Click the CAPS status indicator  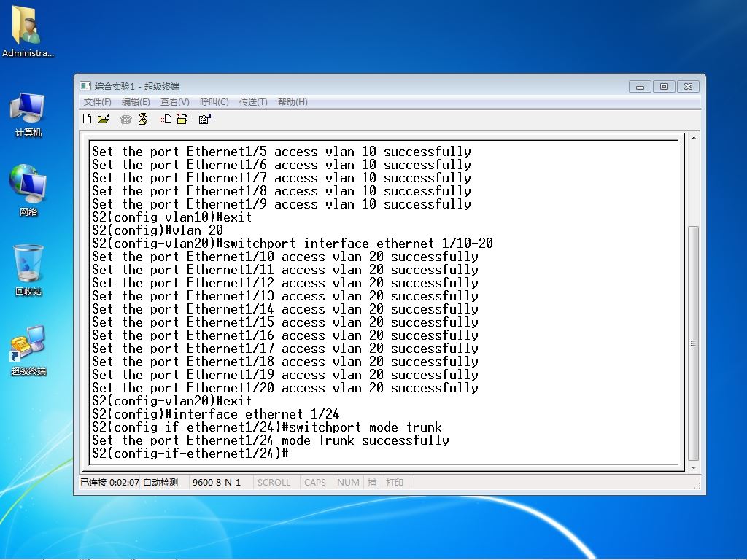click(x=315, y=483)
